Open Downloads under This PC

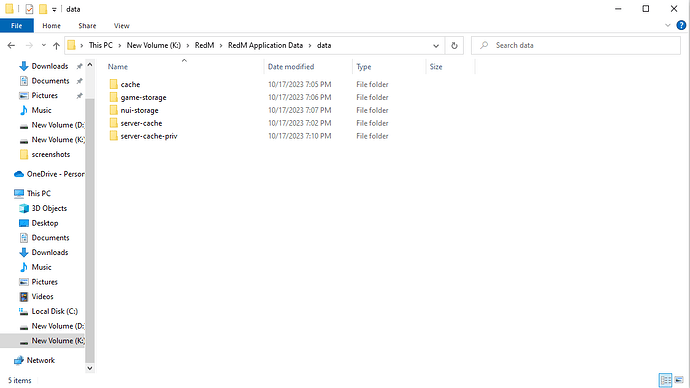[50, 253]
